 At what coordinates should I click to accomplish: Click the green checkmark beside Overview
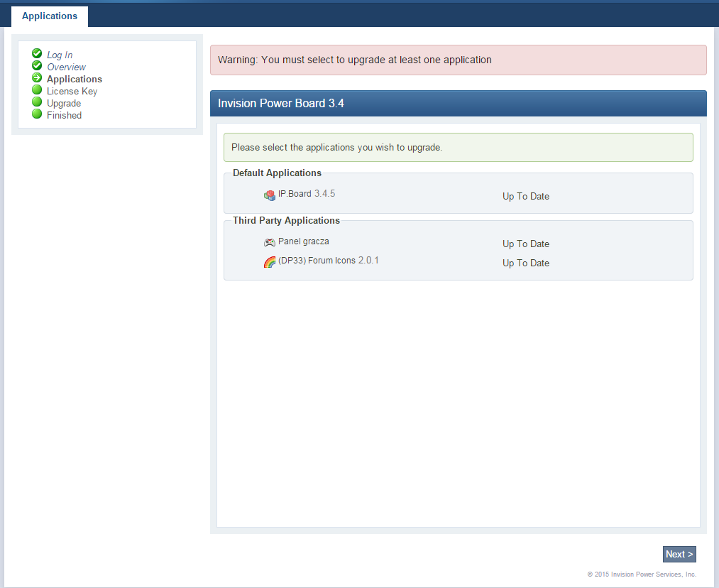click(x=37, y=66)
